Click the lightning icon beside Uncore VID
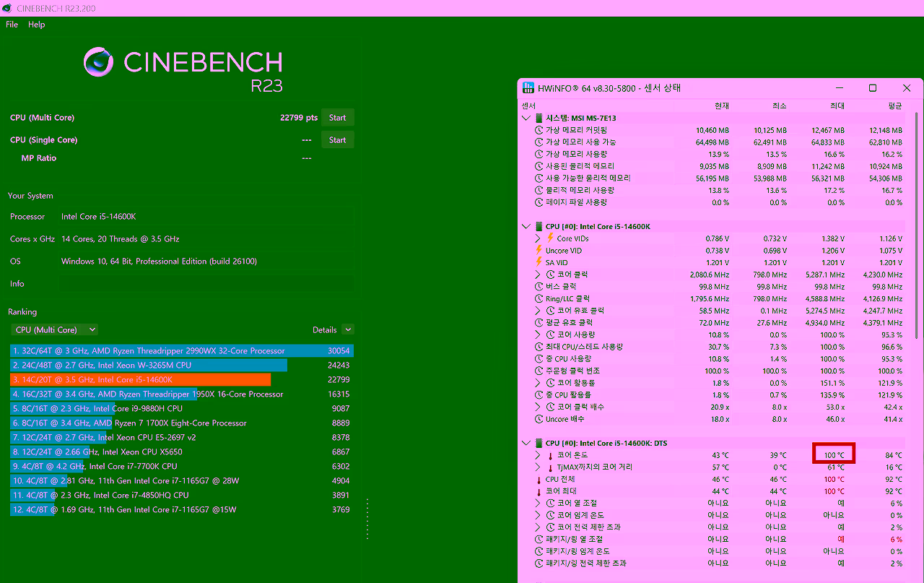924x583 pixels. (x=539, y=251)
